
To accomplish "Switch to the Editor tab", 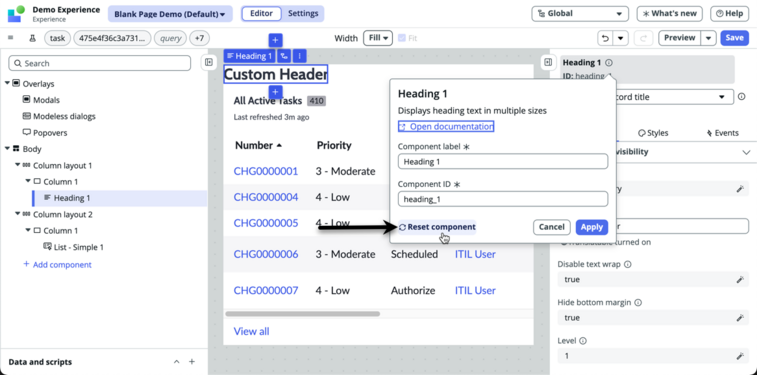I will (260, 14).
